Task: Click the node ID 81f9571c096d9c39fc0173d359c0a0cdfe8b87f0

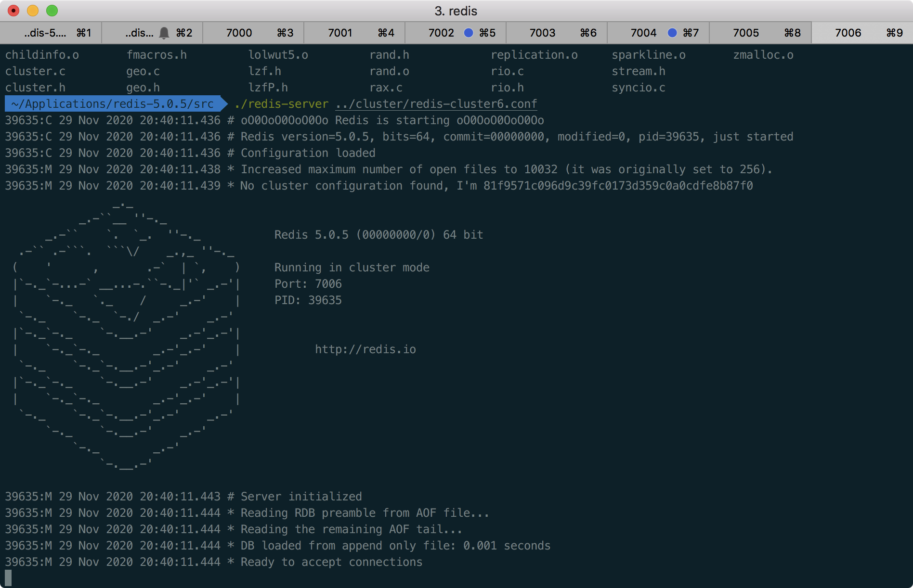Action: 618,186
